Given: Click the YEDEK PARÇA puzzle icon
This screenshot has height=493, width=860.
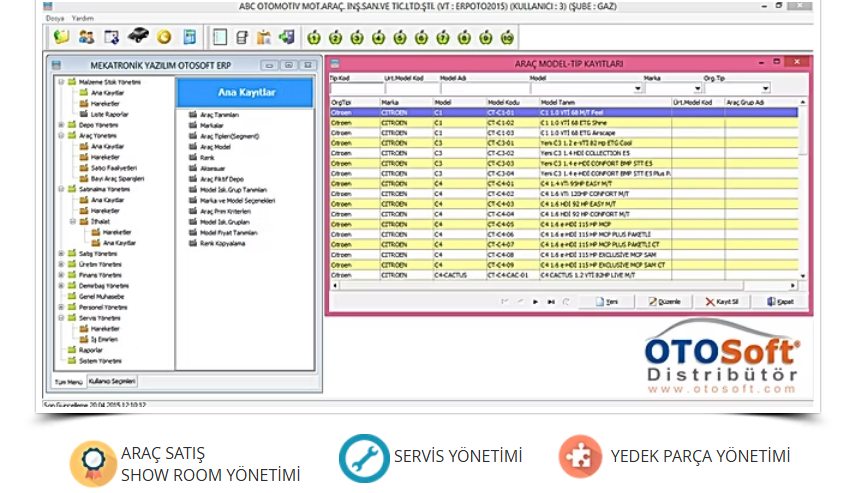Looking at the screenshot, I should tap(579, 456).
